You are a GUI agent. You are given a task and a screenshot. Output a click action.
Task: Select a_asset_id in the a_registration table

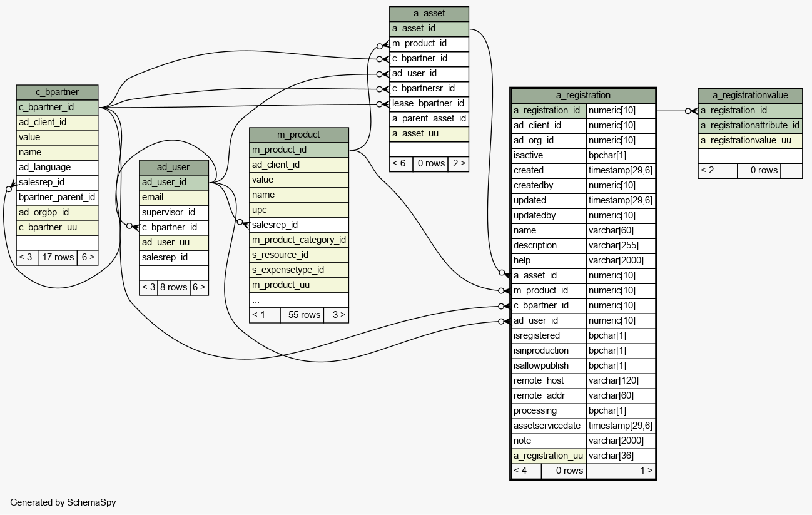[x=549, y=275]
